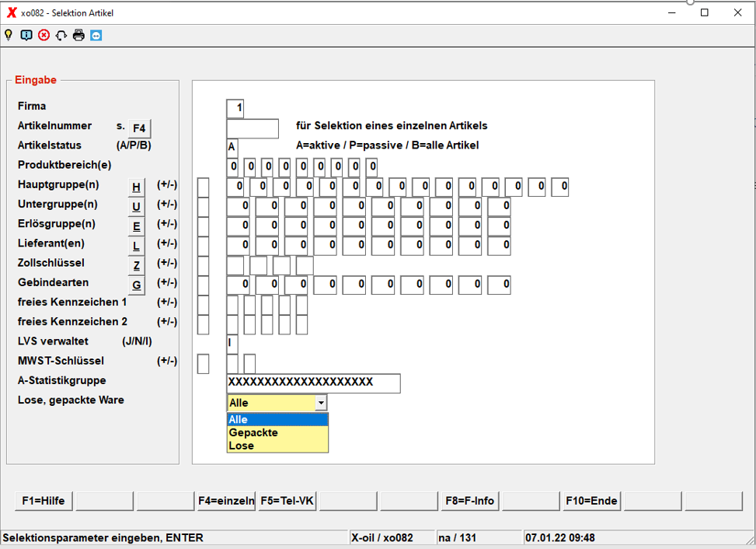Click the empty Artikelnummer input field
The width and height of the screenshot is (756, 549).
click(x=253, y=128)
